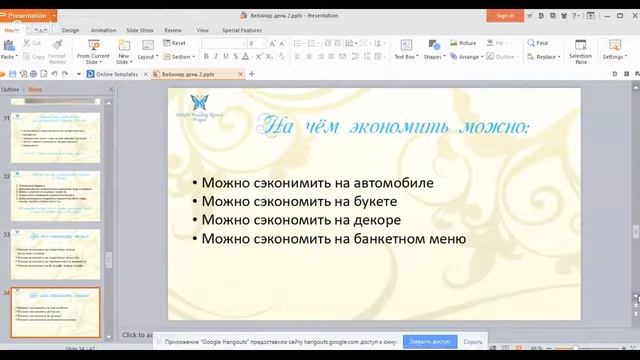The height and width of the screenshot is (360, 640).
Task: Open Print Preview from quick toolbar
Action: 44,74
